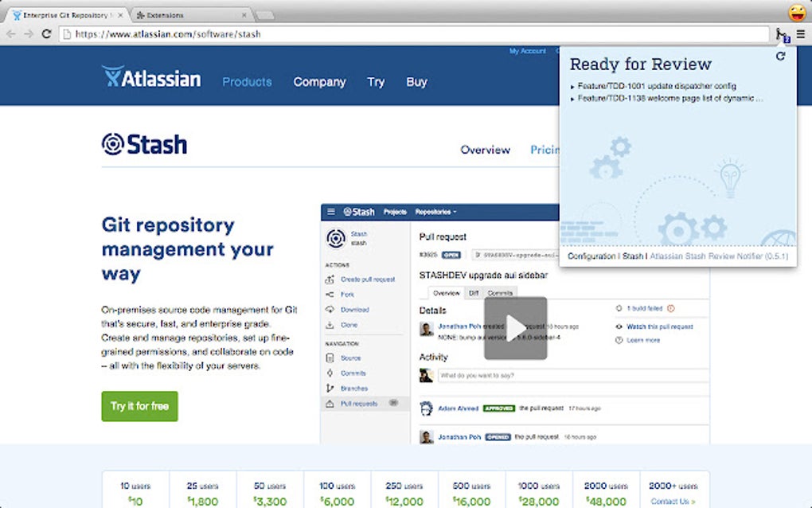Open the Chrome hamburger menu

(x=801, y=34)
